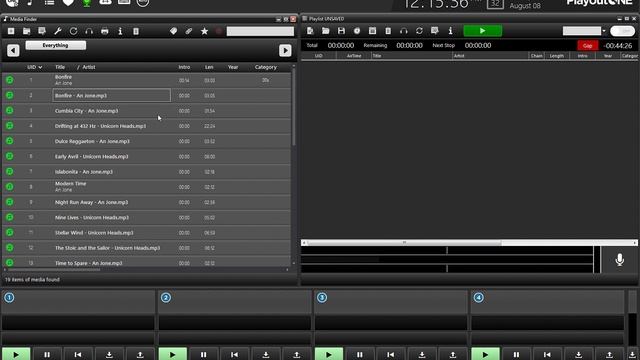Select the Everything filter tab
The height and width of the screenshot is (360, 640).
click(56, 45)
